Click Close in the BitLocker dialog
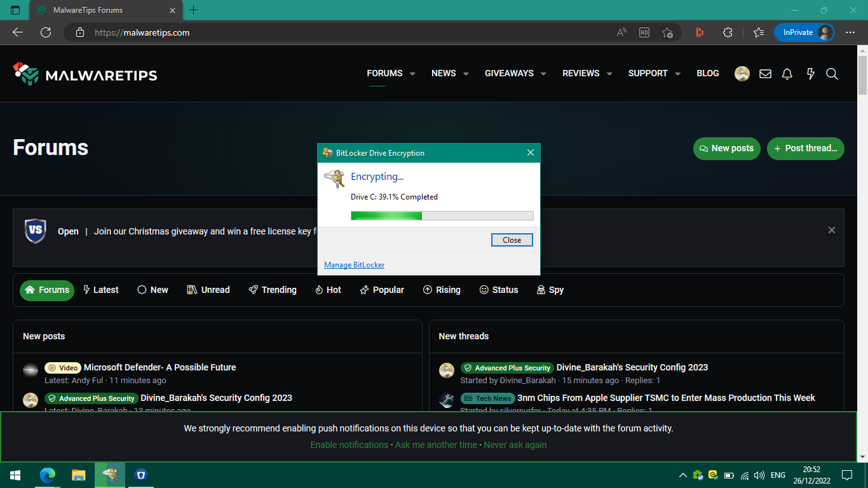 (x=512, y=240)
